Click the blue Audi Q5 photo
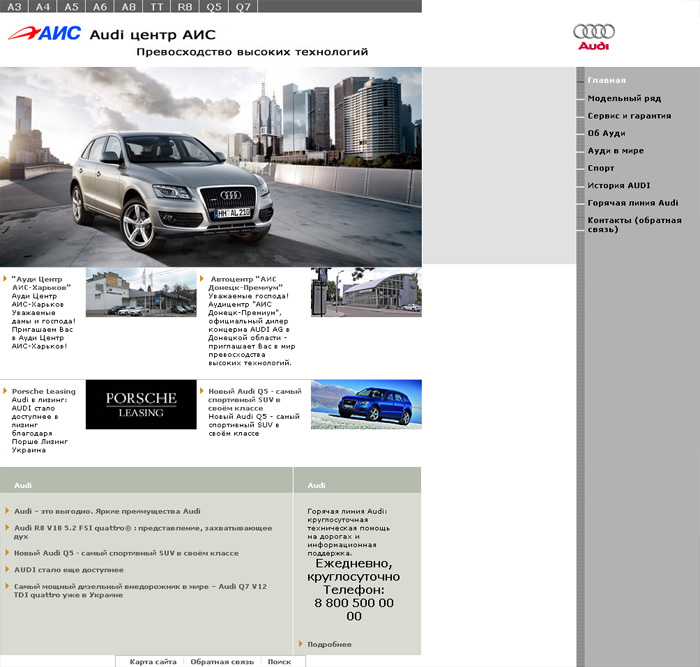Viewport: 700px width, 667px height. tap(366, 404)
